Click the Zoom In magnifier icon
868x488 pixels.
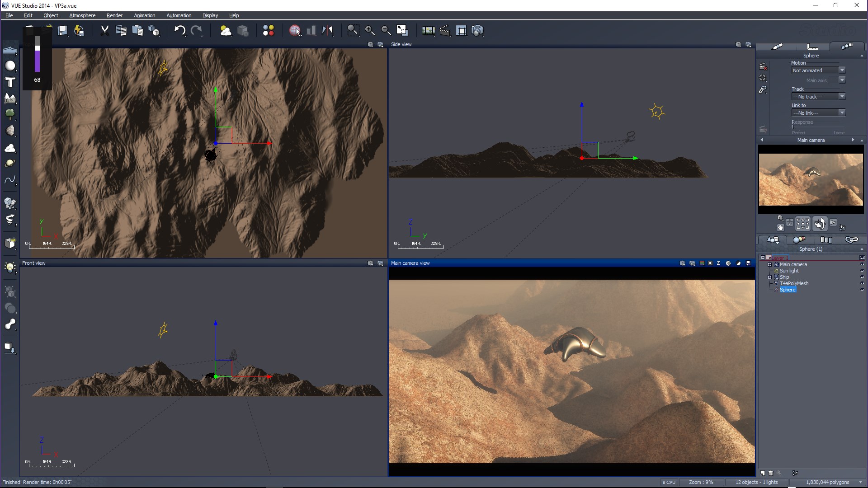click(x=369, y=31)
